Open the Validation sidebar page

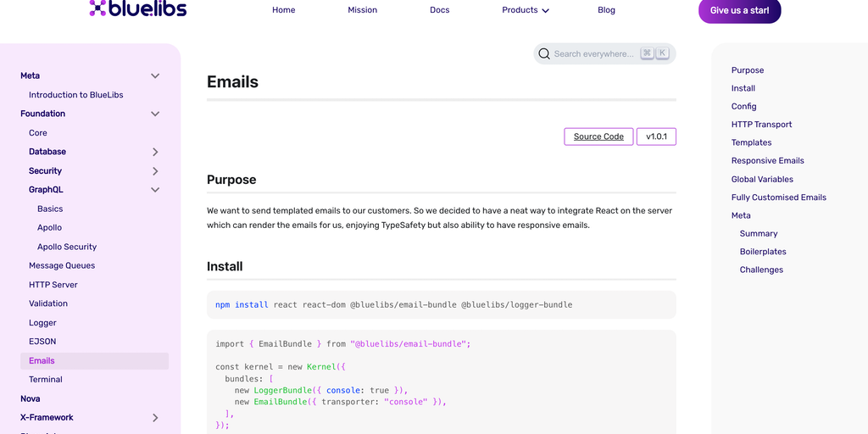(x=48, y=303)
